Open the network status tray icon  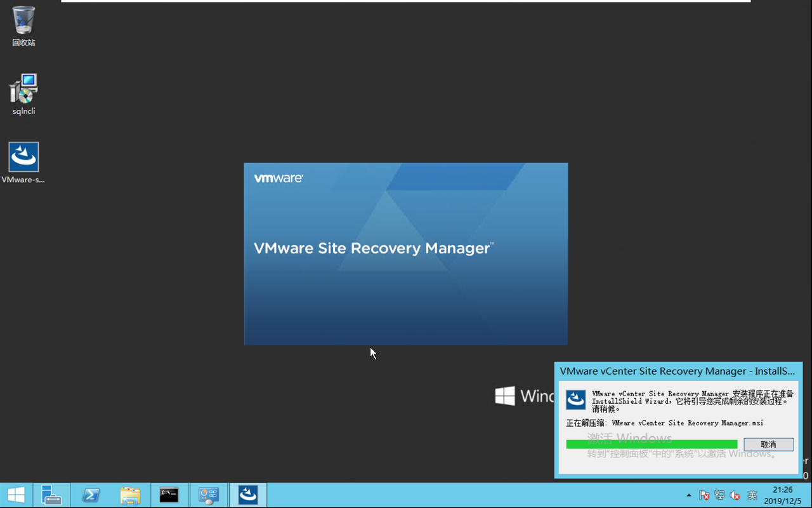click(720, 495)
